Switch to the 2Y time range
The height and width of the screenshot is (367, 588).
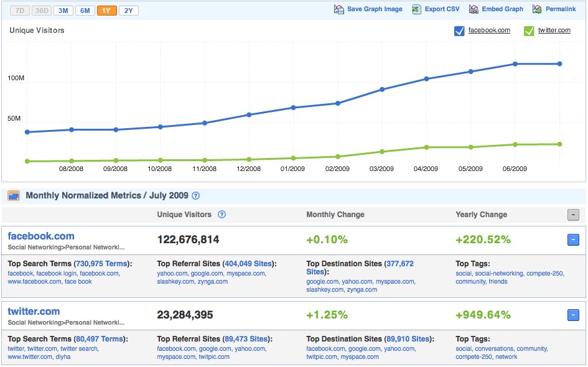pos(129,11)
